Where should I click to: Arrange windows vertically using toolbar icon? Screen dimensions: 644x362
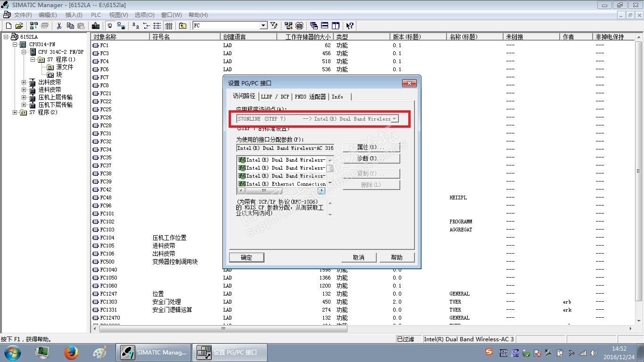coord(336,26)
